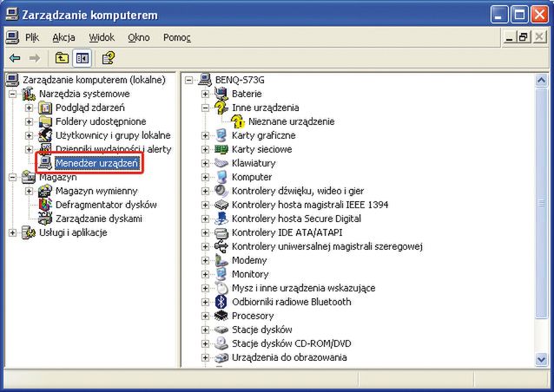Click the Defragmentator dysków icon
The image size is (554, 392).
pos(45,205)
